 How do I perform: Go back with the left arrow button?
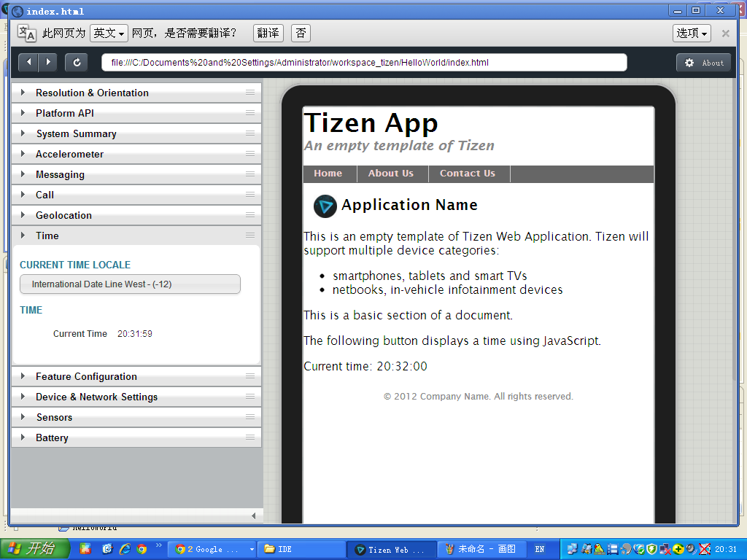(28, 63)
